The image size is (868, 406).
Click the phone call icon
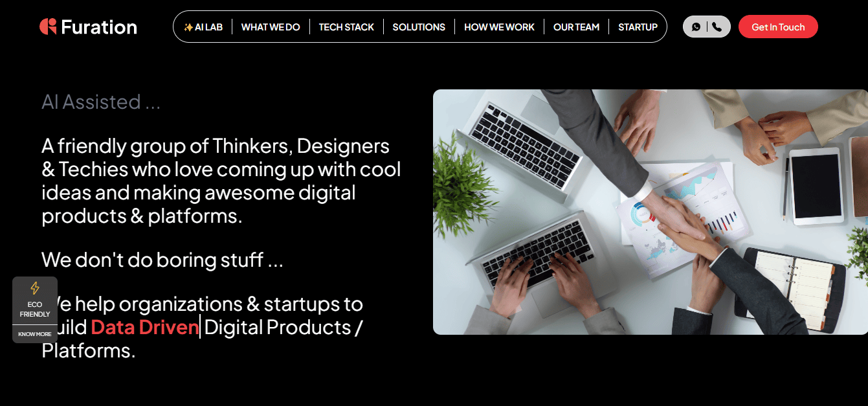coord(717,27)
